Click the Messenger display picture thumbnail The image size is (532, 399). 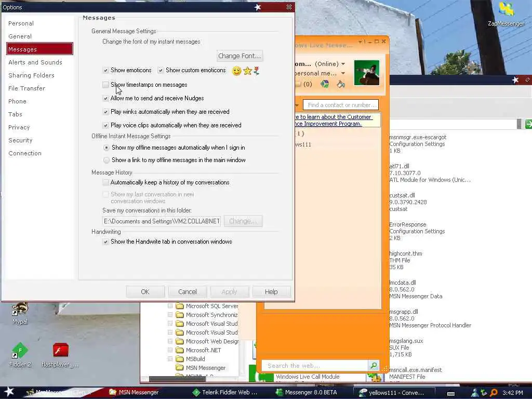pyautogui.click(x=366, y=73)
